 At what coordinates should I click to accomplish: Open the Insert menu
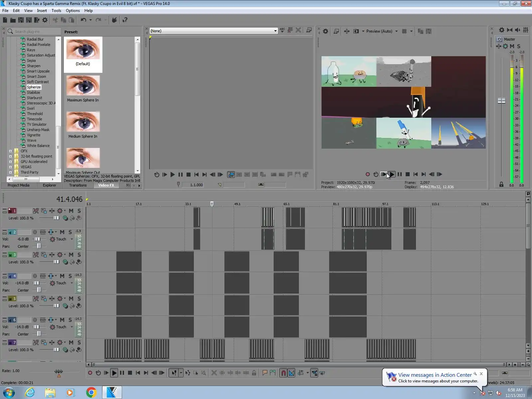[x=42, y=11]
